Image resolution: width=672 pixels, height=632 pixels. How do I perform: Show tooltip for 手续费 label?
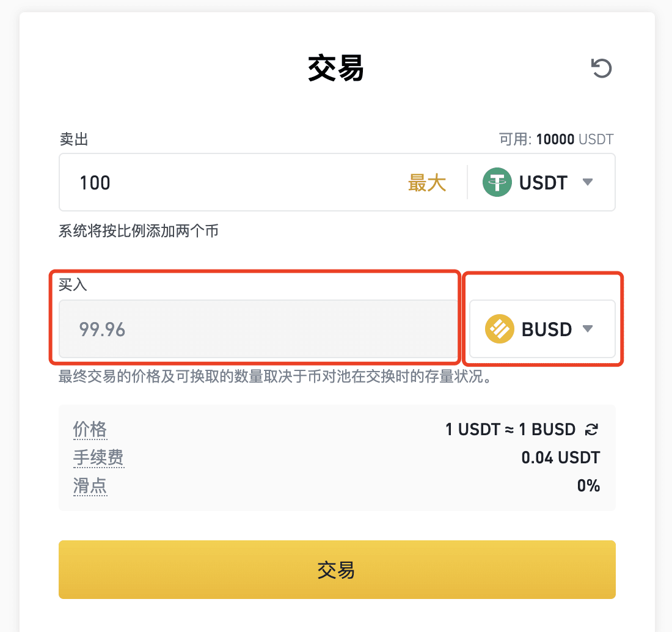point(98,457)
